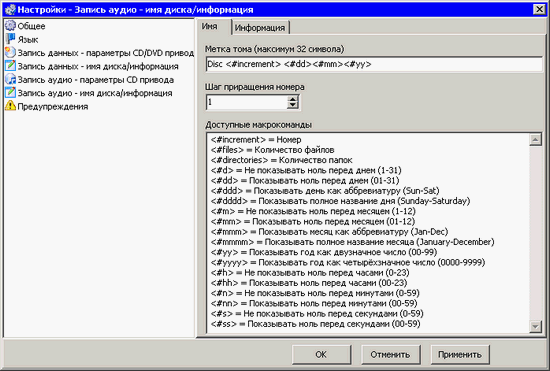Switch to the Имя tab

click(x=209, y=27)
